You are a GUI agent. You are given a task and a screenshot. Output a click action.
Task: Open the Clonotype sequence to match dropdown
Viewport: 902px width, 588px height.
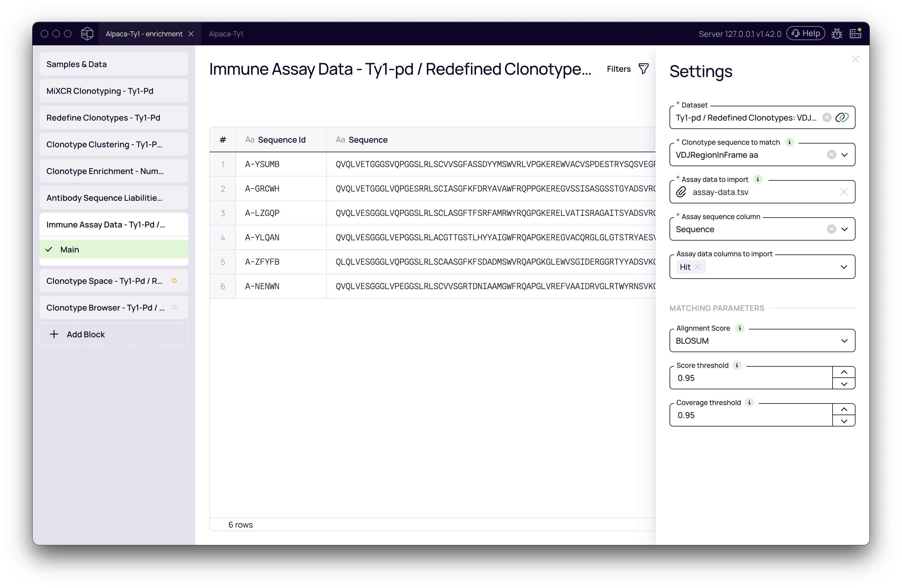[844, 155]
